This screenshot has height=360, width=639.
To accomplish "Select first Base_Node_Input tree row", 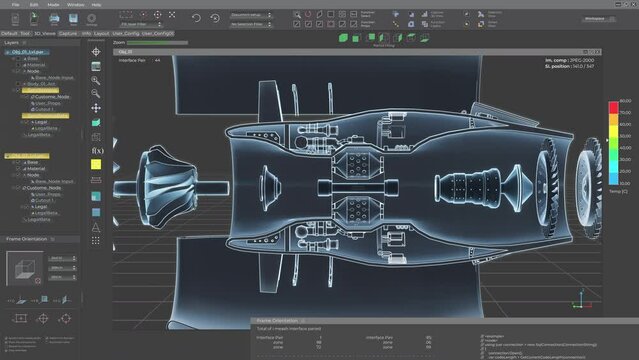I will coord(52,77).
